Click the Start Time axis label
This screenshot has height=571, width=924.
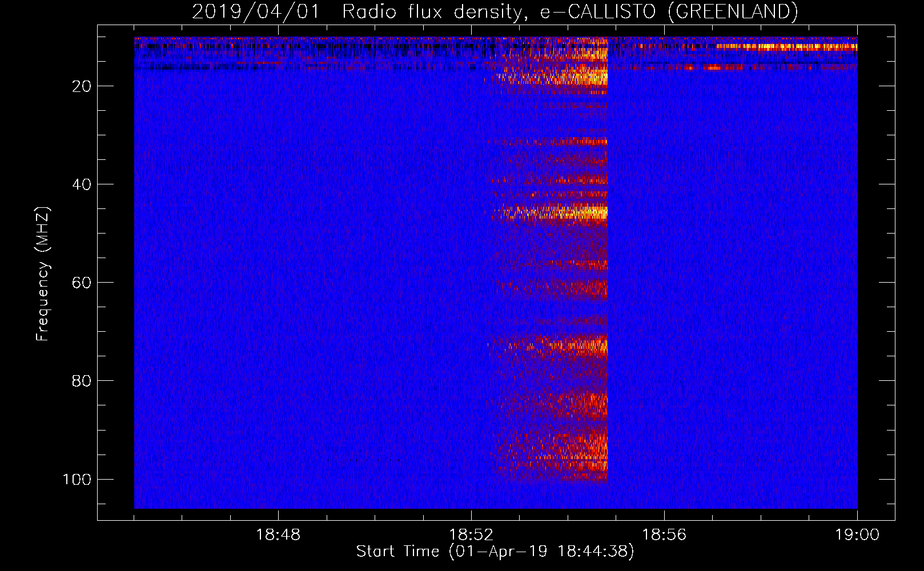pos(495,552)
